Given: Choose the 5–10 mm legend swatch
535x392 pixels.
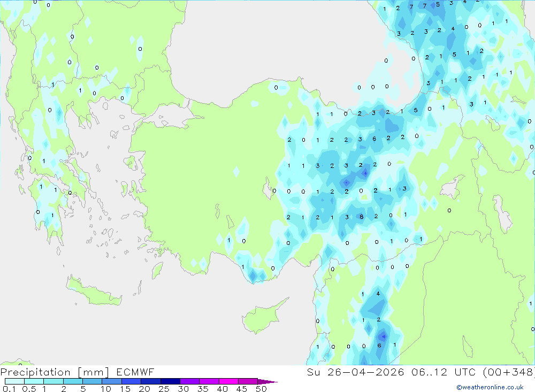Looking at the screenshot, I should 92,381.
